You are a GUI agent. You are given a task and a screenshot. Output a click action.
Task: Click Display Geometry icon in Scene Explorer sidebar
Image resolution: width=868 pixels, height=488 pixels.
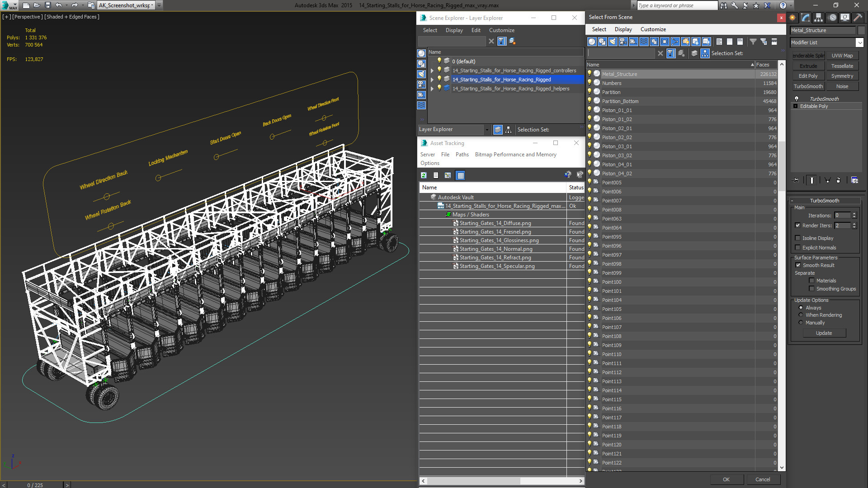pos(421,53)
